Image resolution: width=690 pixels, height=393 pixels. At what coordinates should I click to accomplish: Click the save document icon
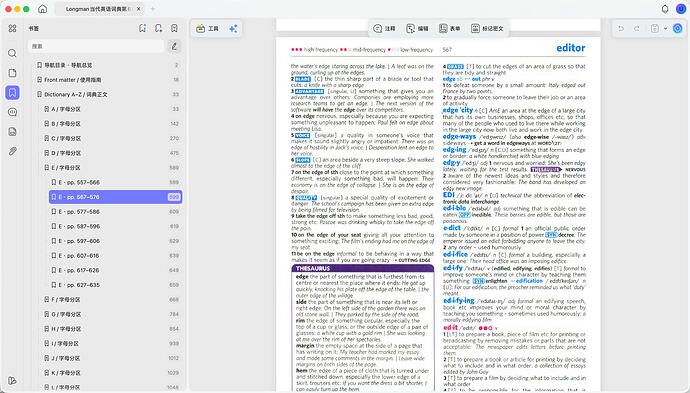click(655, 29)
